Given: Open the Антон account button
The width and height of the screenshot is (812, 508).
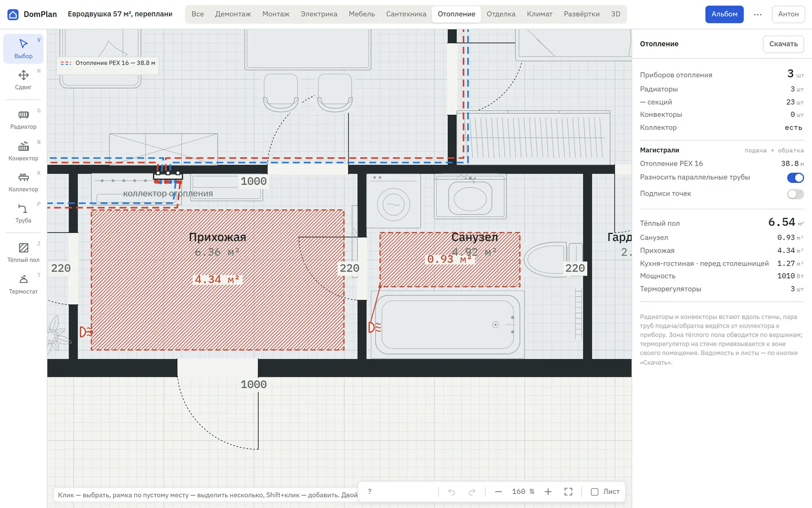Looking at the screenshot, I should tap(788, 14).
